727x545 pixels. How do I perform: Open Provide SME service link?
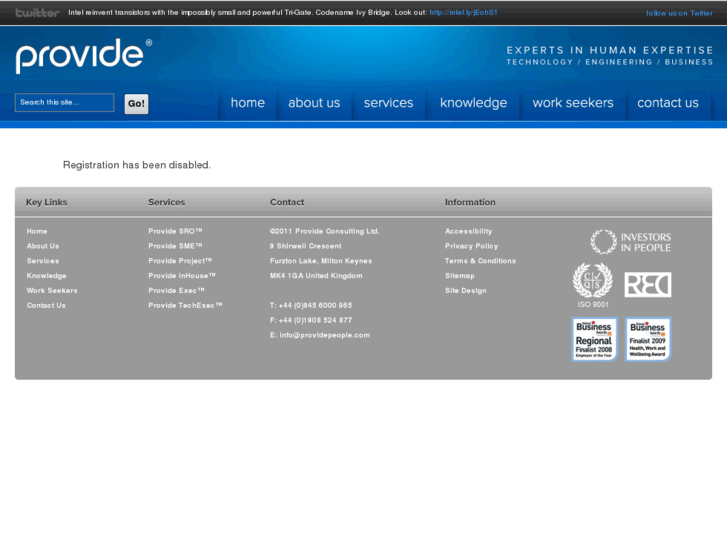coord(175,246)
